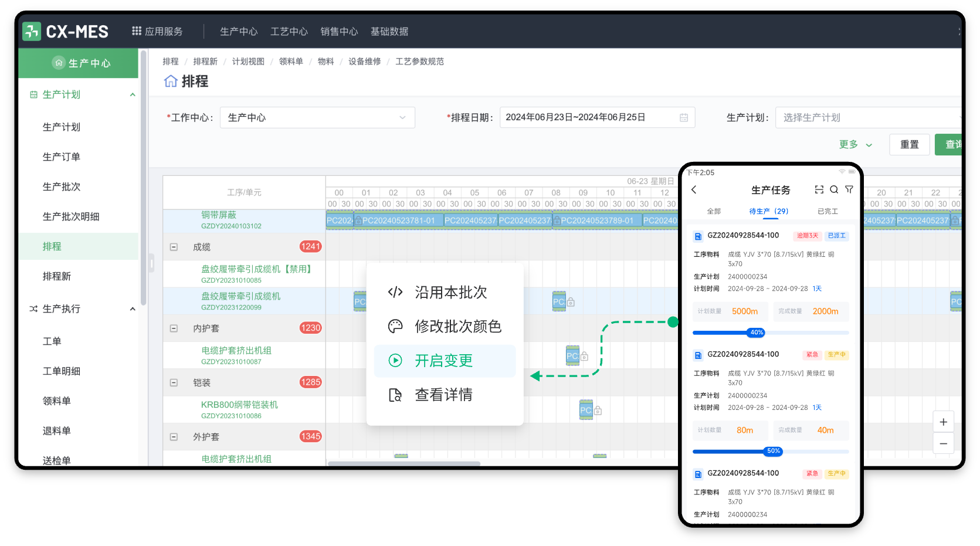Screen dimensions: 980x546
Task: Click the 1241 badge on 成缆 row
Action: point(310,246)
